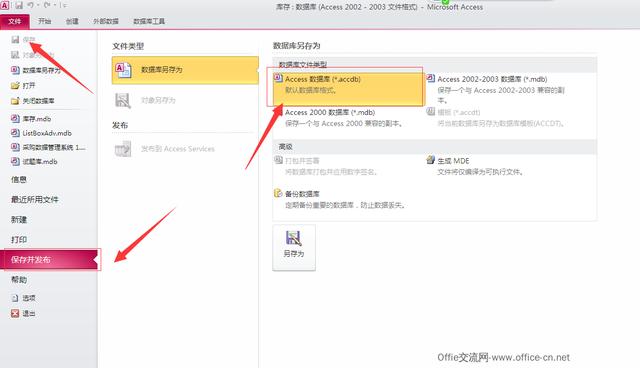Click the 退出 exit icon
The width and height of the screenshot is (640, 368).
[15, 313]
